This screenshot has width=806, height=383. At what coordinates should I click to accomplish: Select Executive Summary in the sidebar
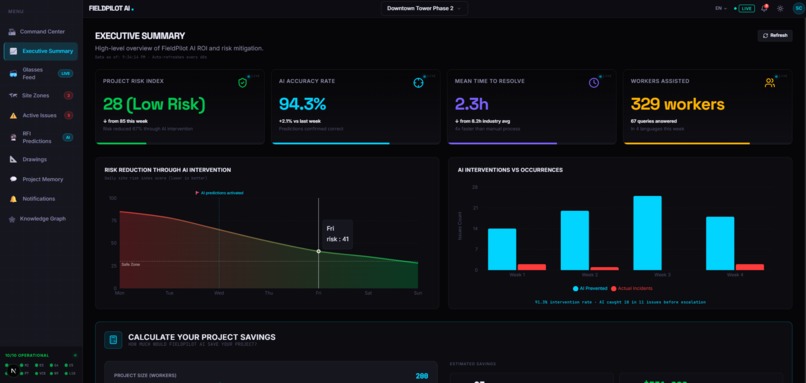tap(41, 51)
